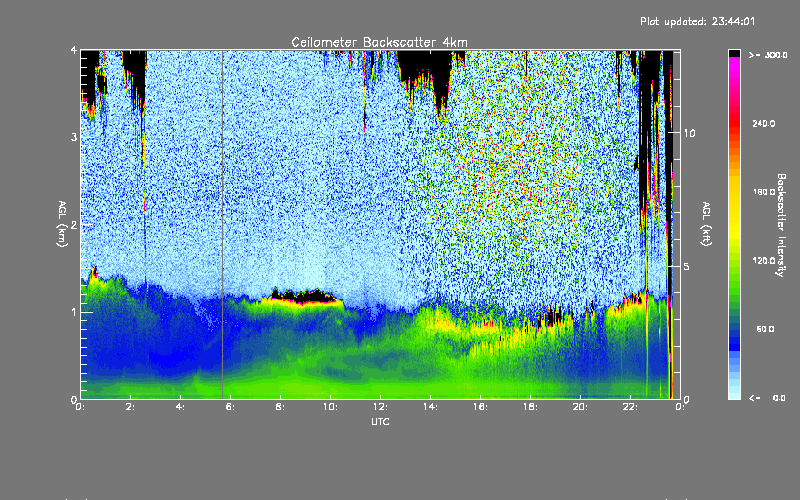Click the 'Ceilometer Backscatter 4km' chart title
Viewport: 800px width, 500px height.
(x=379, y=42)
